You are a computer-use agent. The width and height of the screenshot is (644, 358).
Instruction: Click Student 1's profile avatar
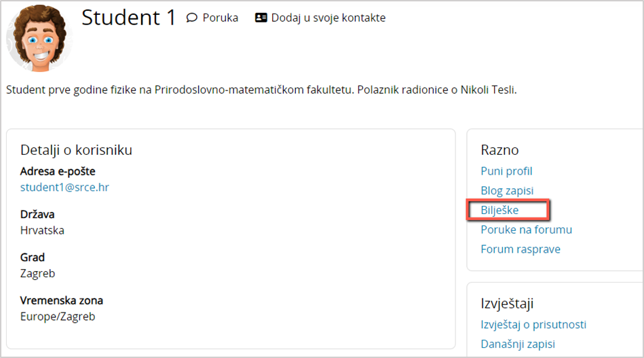coord(39,37)
